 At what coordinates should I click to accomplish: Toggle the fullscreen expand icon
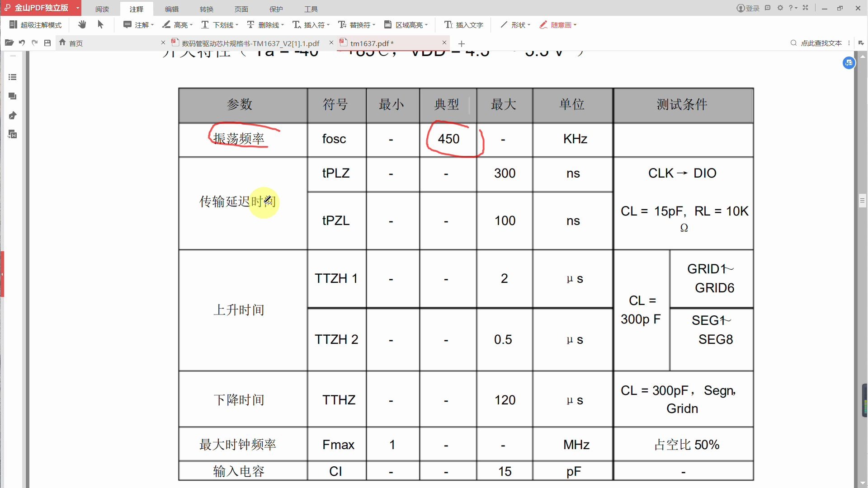806,8
